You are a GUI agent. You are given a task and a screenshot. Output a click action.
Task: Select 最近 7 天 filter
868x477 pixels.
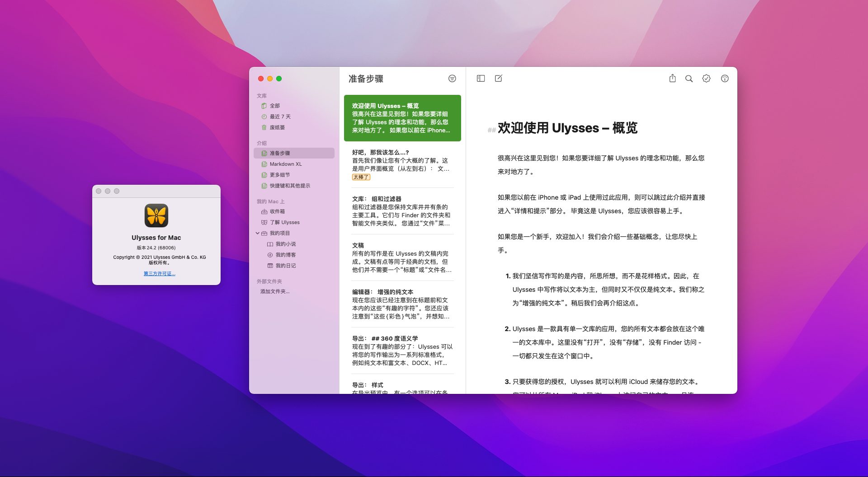(x=279, y=116)
